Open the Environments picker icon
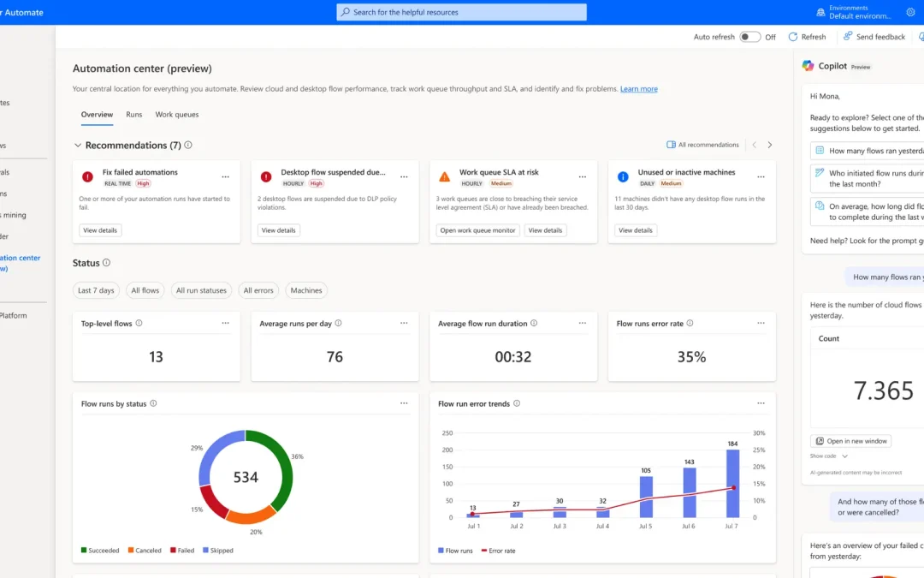924x578 pixels. coord(820,12)
